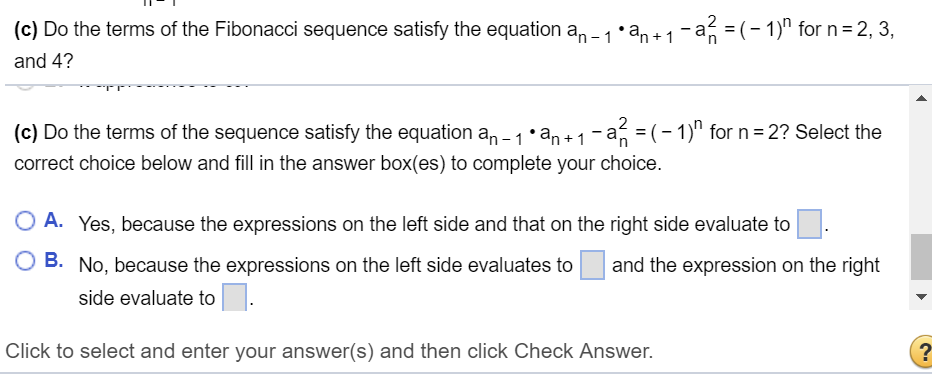Click the bold blue 'B.' label
The height and width of the screenshot is (381, 932).
[54, 261]
